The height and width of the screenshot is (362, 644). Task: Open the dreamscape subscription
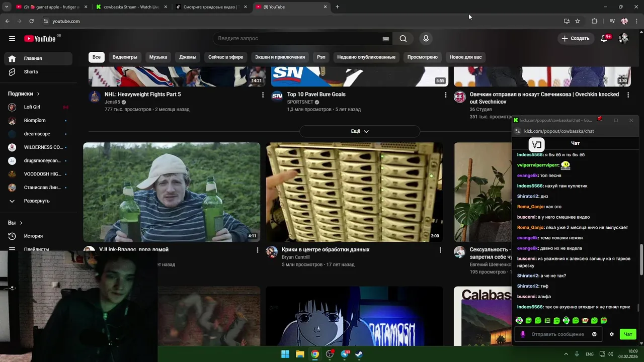click(x=38, y=134)
